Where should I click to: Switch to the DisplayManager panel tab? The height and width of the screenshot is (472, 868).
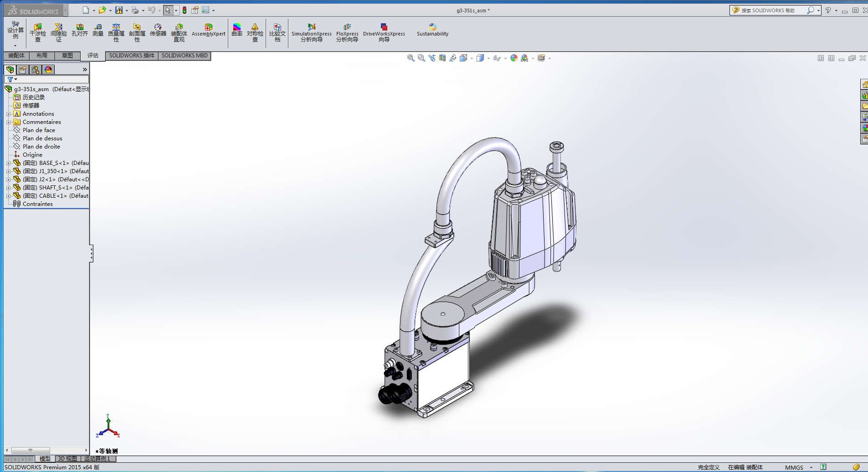(x=48, y=70)
